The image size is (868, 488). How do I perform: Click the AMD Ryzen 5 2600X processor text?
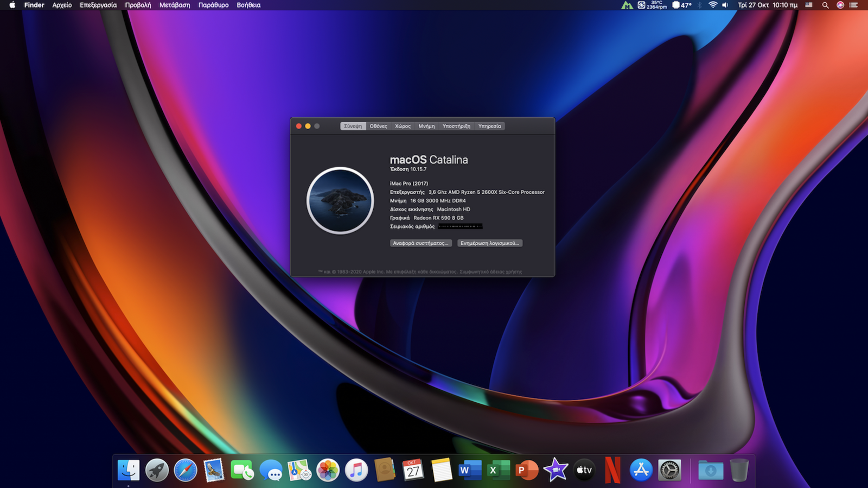pyautogui.click(x=487, y=192)
